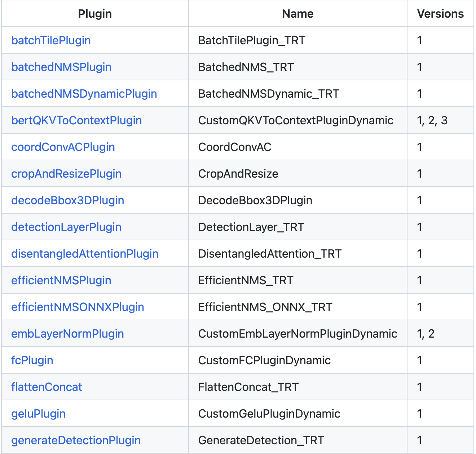This screenshot has height=454, width=476.
Task: Open the batchedNMSPlugin link
Action: click(61, 67)
